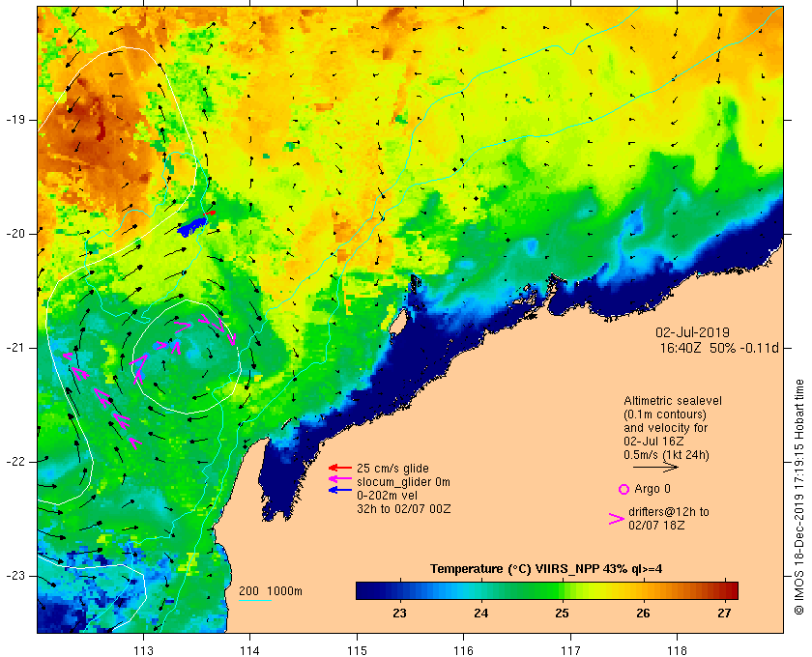The width and height of the screenshot is (812, 657).
Task: Click the IMOS copyright timestamp text
Action: 798,497
